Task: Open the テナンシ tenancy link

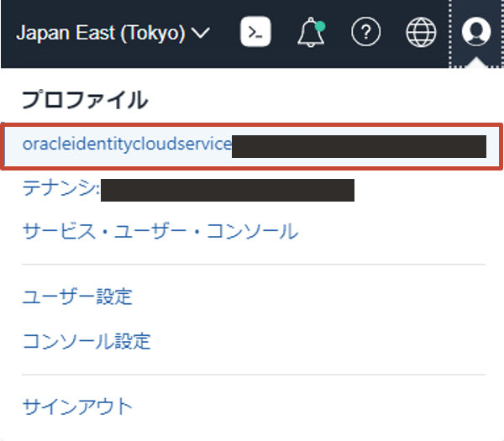Action: click(61, 190)
